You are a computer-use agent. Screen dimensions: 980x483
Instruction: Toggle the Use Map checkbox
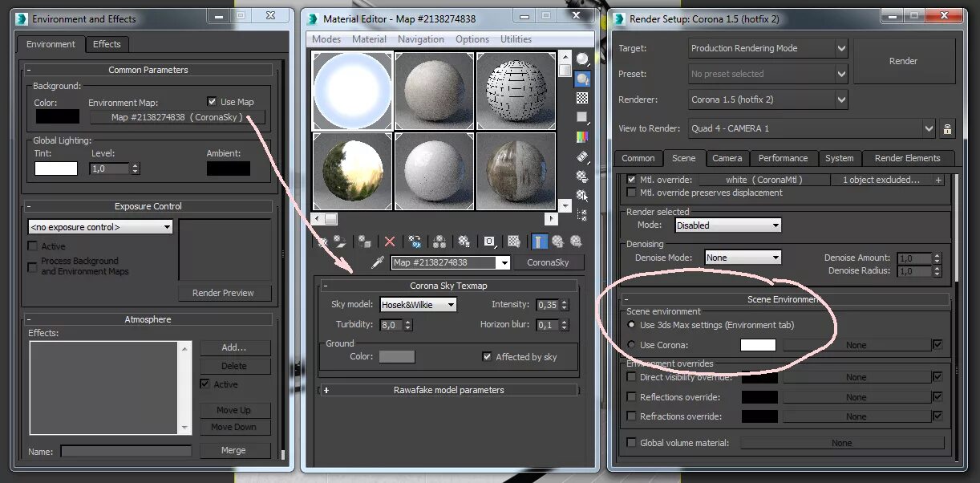pyautogui.click(x=212, y=102)
